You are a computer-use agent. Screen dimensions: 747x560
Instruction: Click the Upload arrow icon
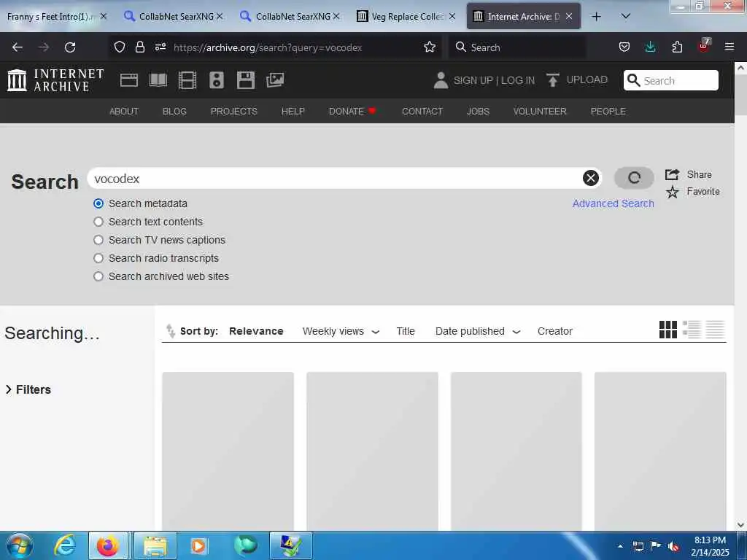coord(553,80)
